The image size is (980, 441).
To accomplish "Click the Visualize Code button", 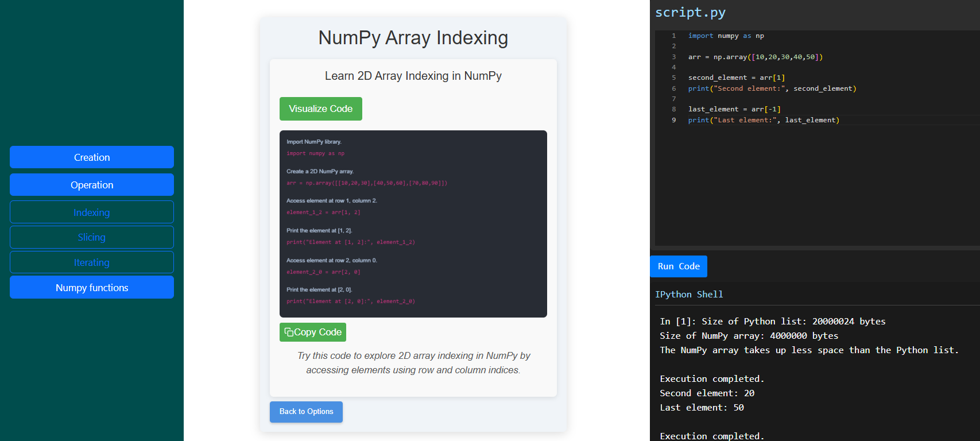I will point(321,109).
